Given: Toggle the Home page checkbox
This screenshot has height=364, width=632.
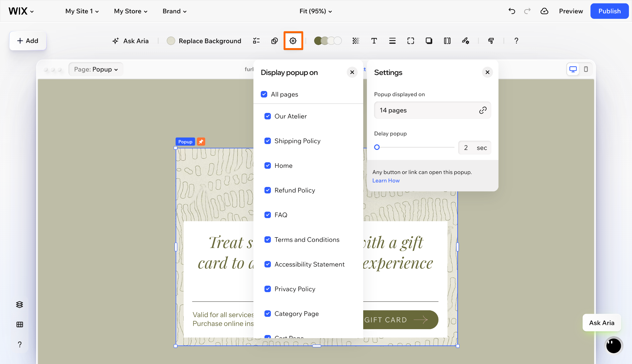Looking at the screenshot, I should (x=268, y=166).
